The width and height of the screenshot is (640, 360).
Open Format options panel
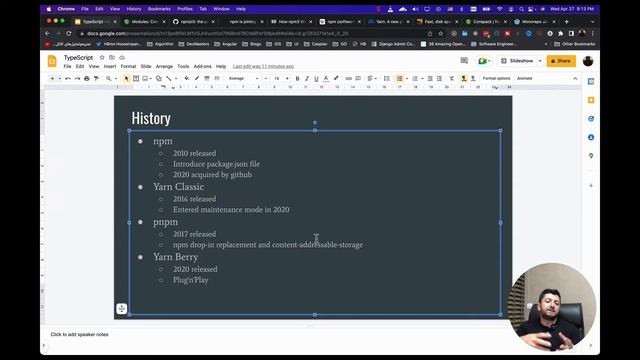496,78
